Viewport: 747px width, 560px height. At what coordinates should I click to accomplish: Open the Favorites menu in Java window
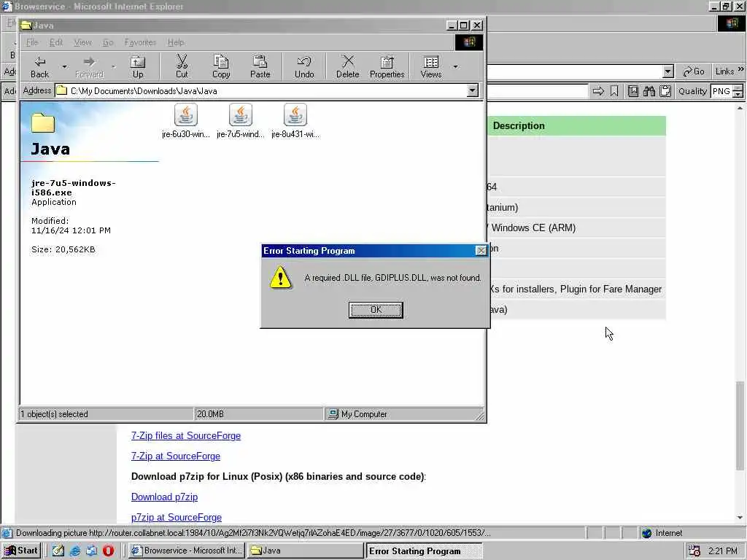click(140, 42)
